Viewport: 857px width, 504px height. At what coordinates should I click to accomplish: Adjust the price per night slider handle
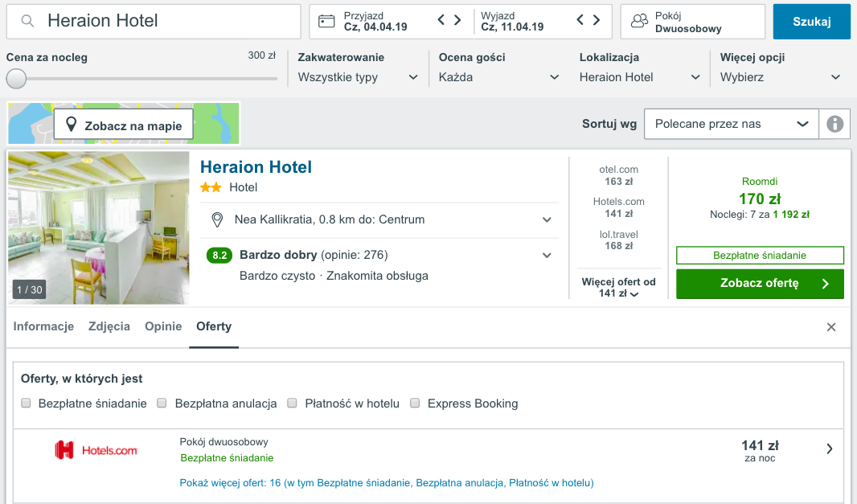click(16, 79)
